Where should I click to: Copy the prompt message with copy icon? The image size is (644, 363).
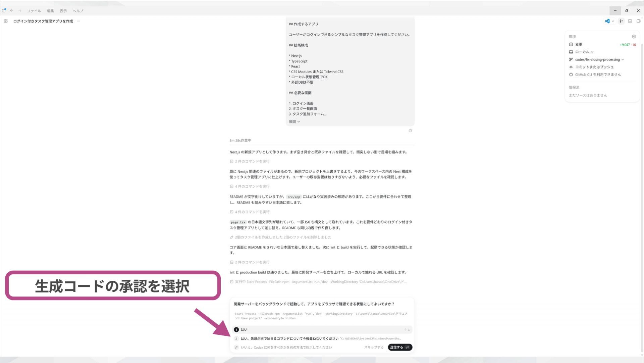(x=410, y=131)
